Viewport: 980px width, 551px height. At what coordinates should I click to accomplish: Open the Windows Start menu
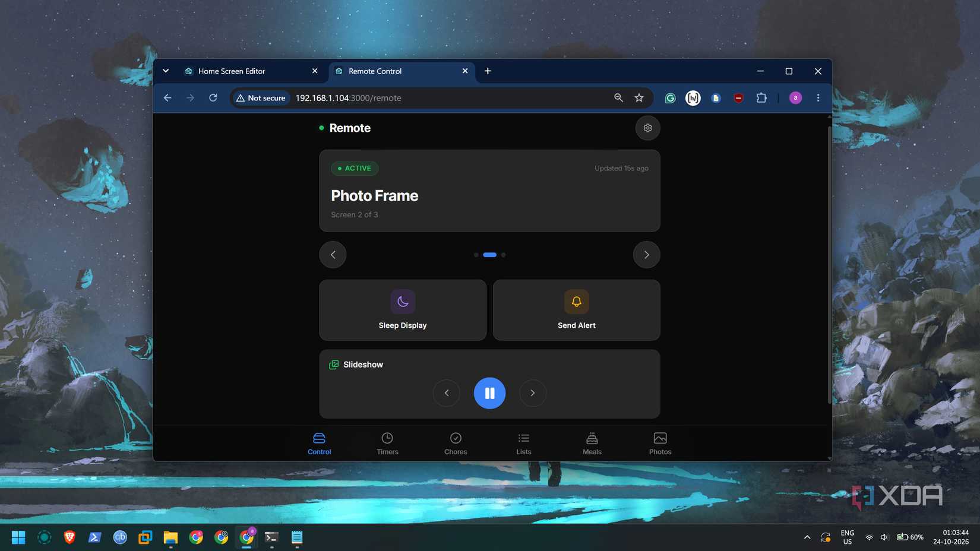(18, 537)
